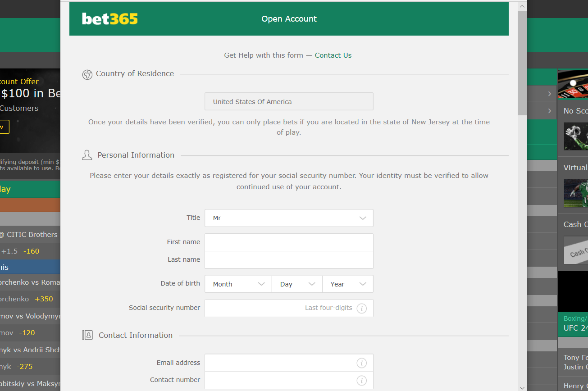
Task: Click the scrollbar down arrow
Action: (522, 387)
